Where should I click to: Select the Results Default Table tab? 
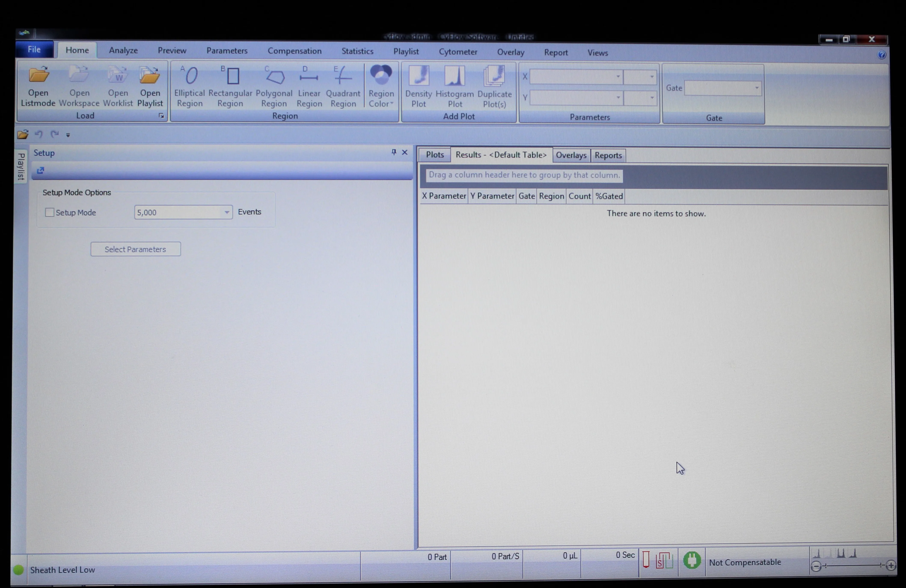(x=501, y=155)
